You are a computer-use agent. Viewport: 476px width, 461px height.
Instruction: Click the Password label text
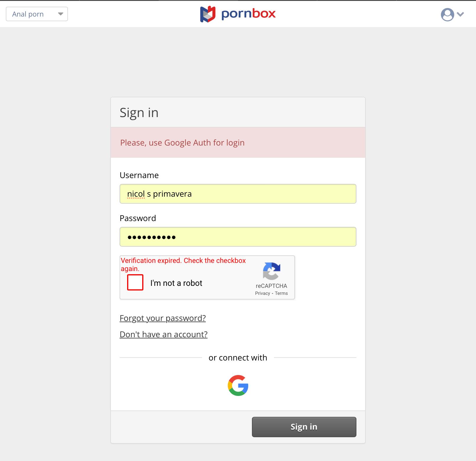pos(138,218)
